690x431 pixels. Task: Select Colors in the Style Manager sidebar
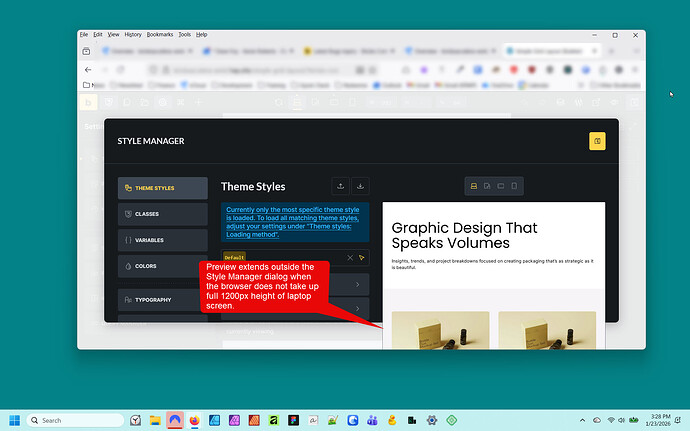tap(162, 266)
